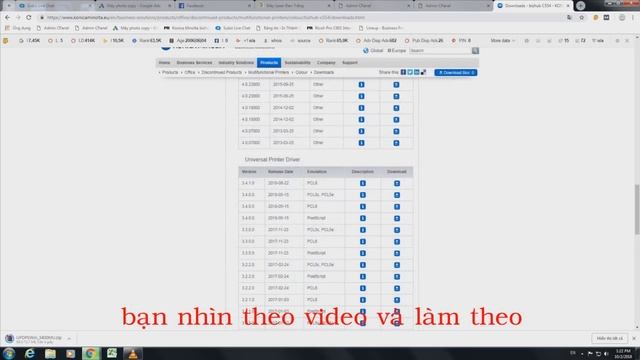Open the Business Services menu

pos(194,63)
